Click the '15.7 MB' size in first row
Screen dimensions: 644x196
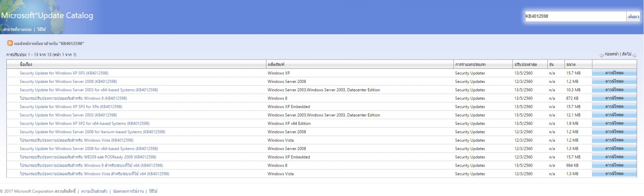tap(573, 73)
